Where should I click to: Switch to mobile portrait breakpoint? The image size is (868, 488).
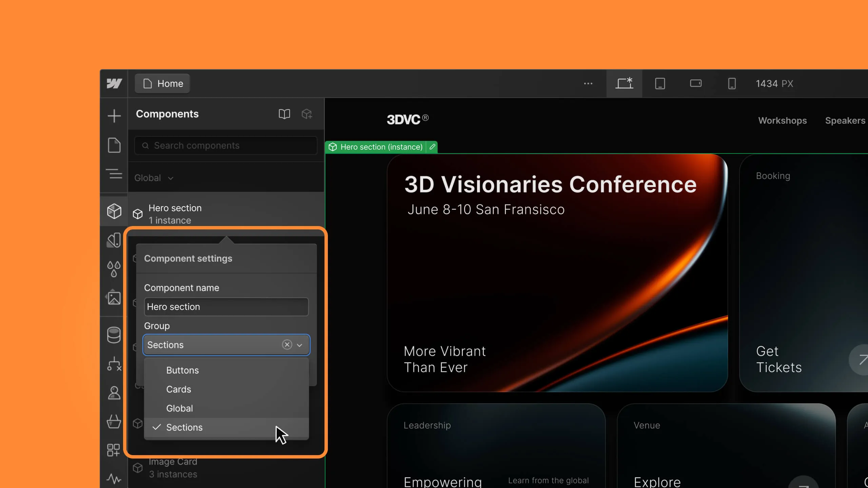[x=732, y=83]
